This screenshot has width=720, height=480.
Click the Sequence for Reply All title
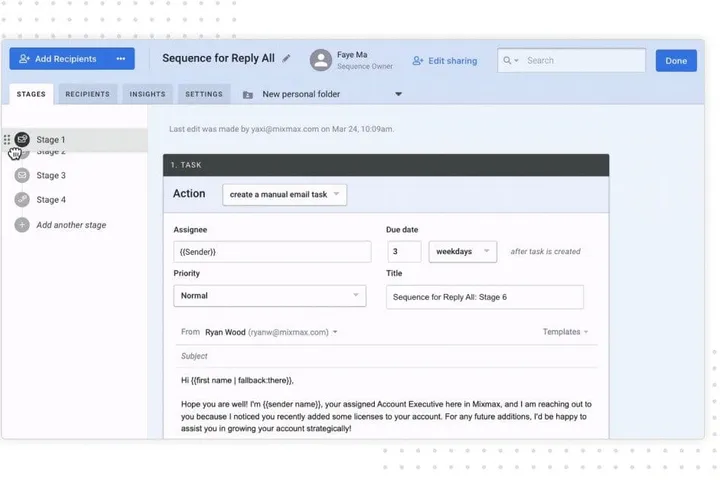[x=219, y=58]
